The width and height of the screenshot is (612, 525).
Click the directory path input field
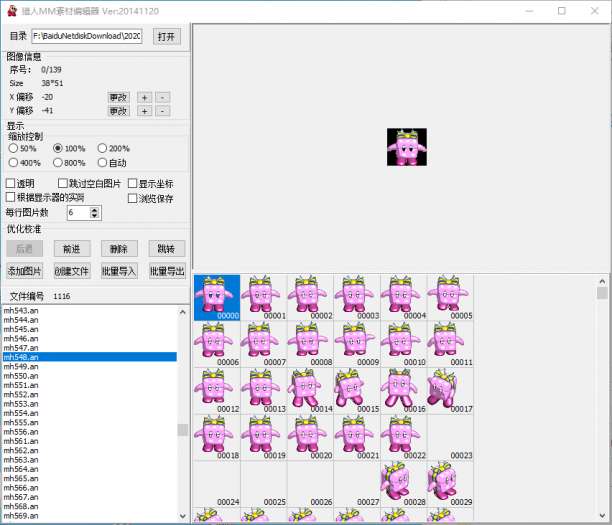[x=87, y=36]
